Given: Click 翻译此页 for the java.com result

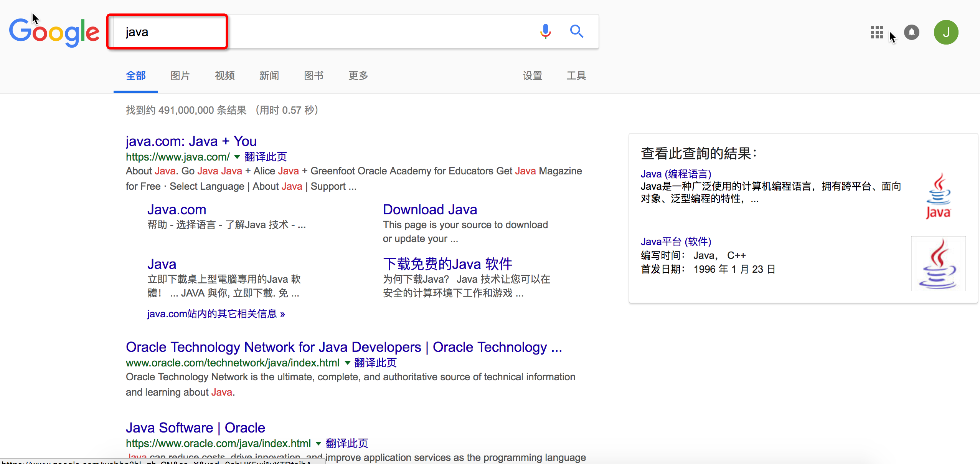Looking at the screenshot, I should [266, 157].
